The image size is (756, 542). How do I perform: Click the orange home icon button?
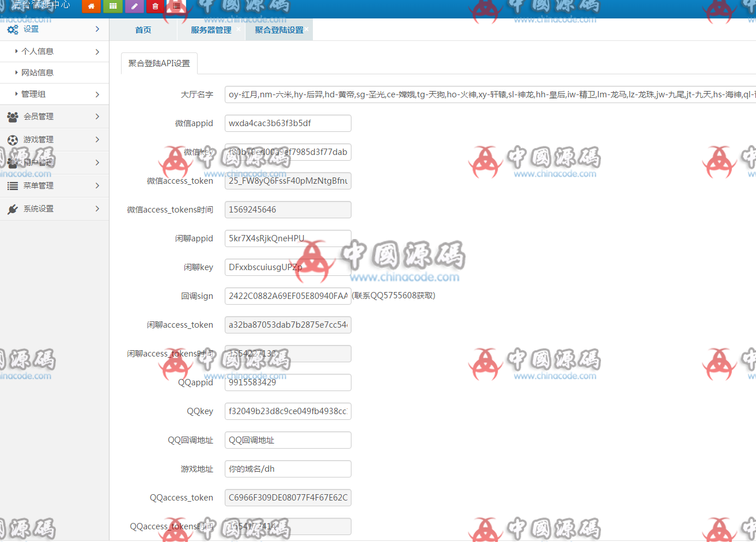(91, 6)
